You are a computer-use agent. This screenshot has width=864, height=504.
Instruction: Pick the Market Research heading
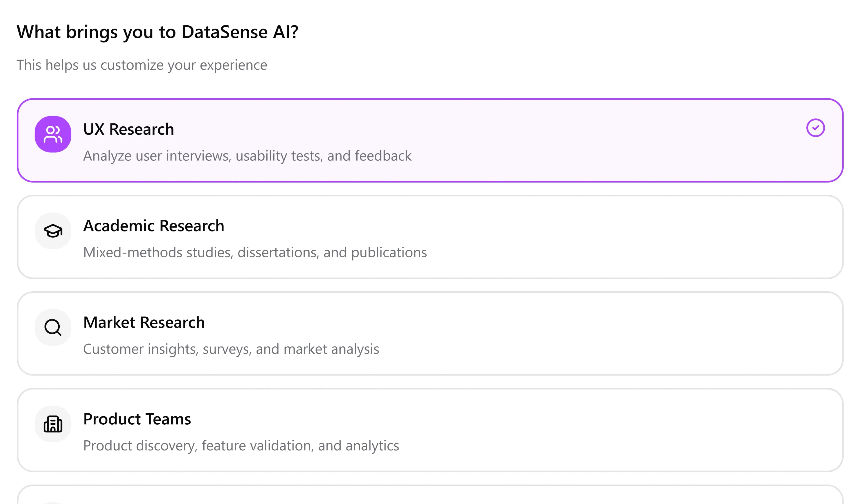[x=144, y=323]
